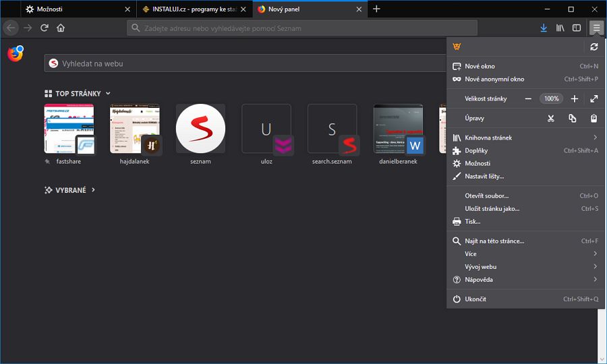
Task: Expand the VYBRANÉ section
Action: [x=93, y=190]
